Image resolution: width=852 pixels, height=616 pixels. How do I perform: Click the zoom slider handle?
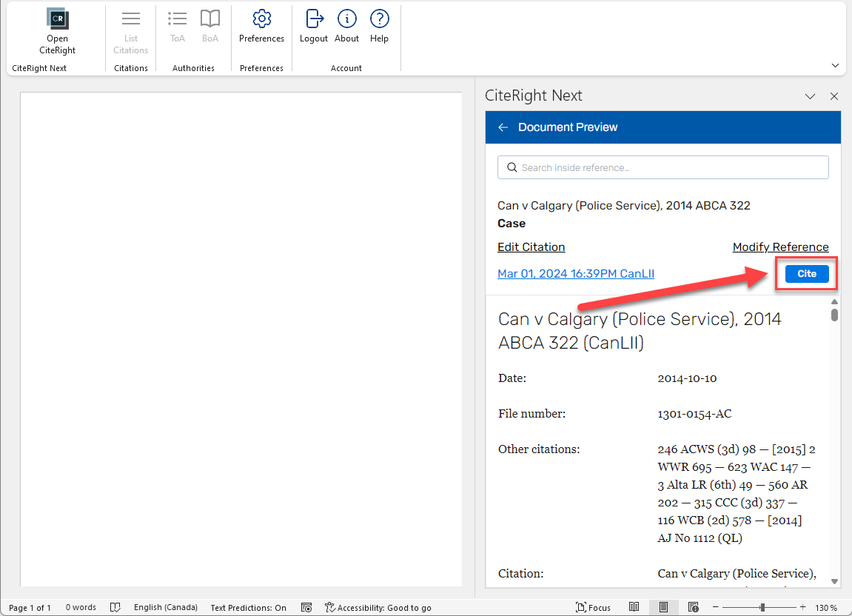(x=763, y=607)
